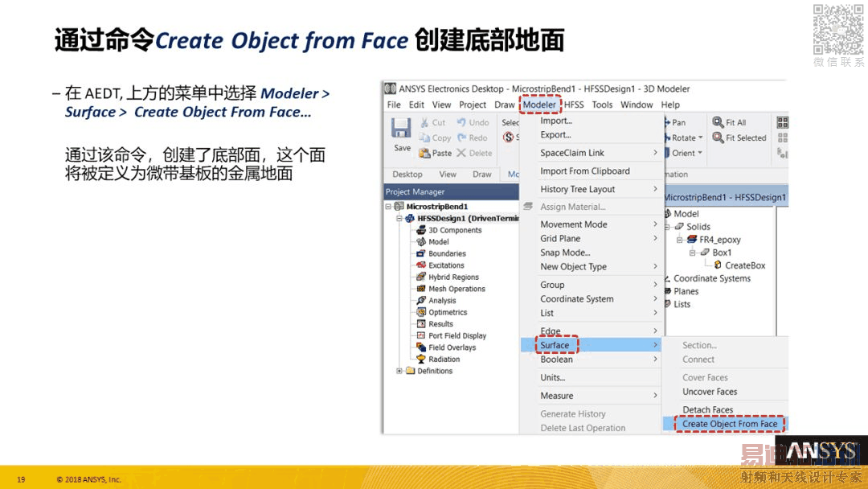Expand the Definitions folder node

point(399,371)
